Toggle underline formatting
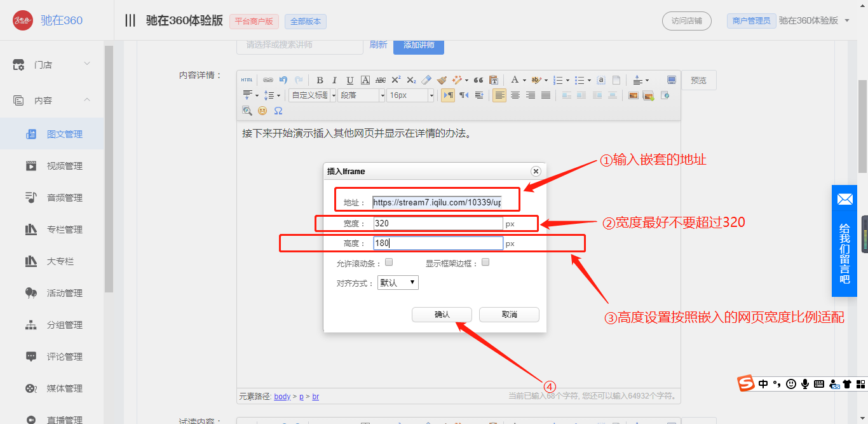This screenshot has height=424, width=868. [349, 80]
